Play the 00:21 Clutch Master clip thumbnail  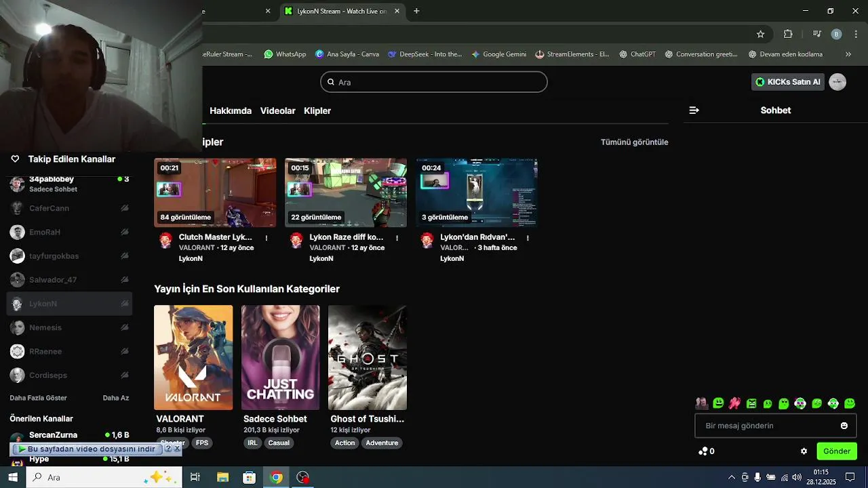tap(215, 192)
